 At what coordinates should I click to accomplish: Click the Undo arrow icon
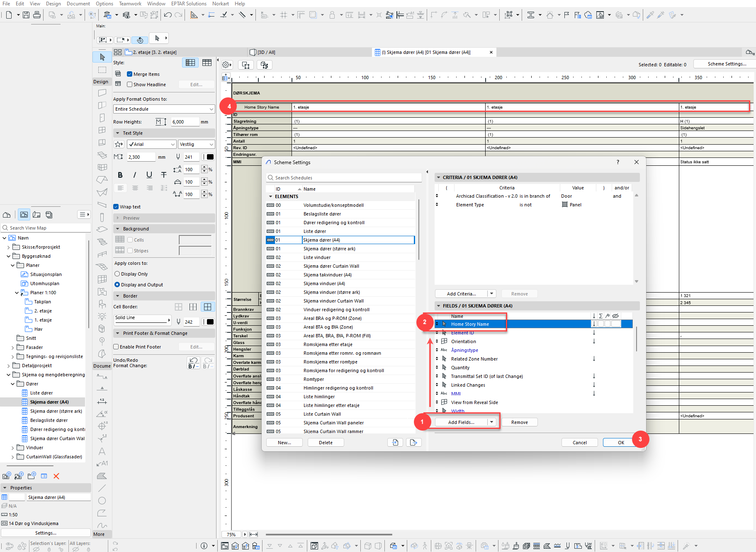pos(168,15)
